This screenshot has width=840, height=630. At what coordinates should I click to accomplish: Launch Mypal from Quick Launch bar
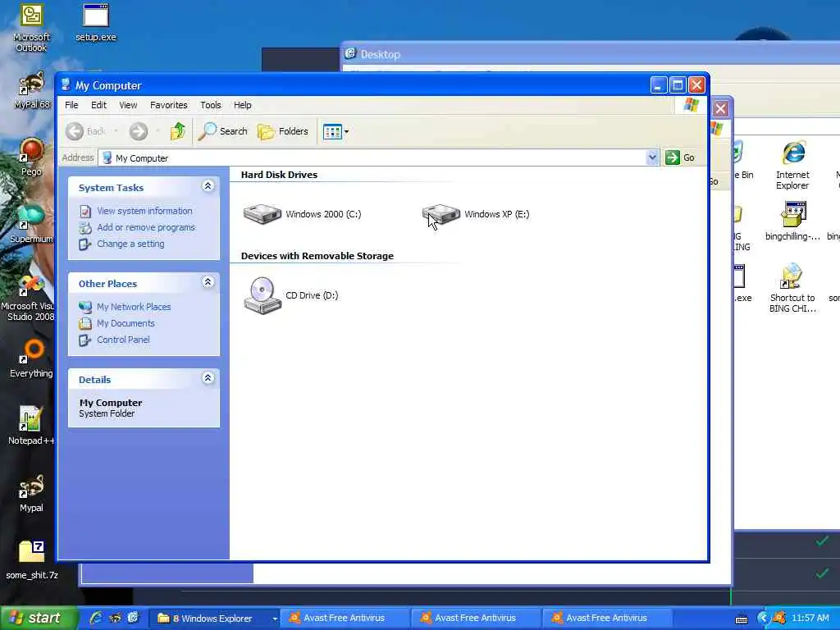[x=115, y=619]
